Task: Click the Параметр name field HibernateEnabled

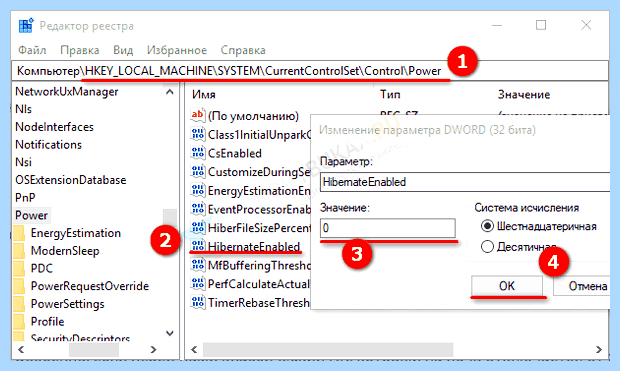Action: tap(465, 182)
